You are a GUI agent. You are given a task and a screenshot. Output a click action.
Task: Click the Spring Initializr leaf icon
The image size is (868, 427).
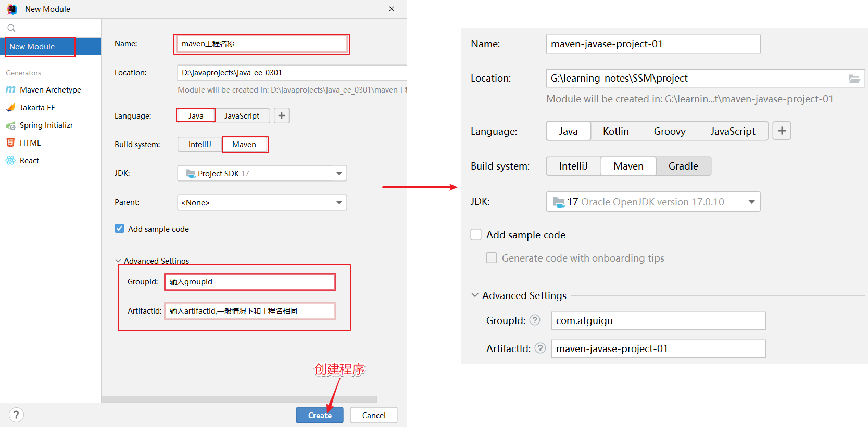(10, 125)
